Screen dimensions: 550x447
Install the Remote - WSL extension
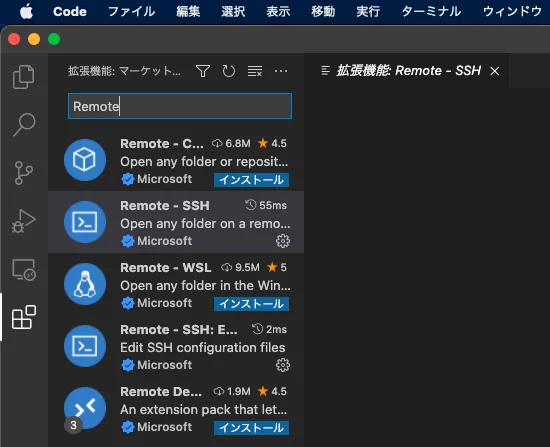251,304
